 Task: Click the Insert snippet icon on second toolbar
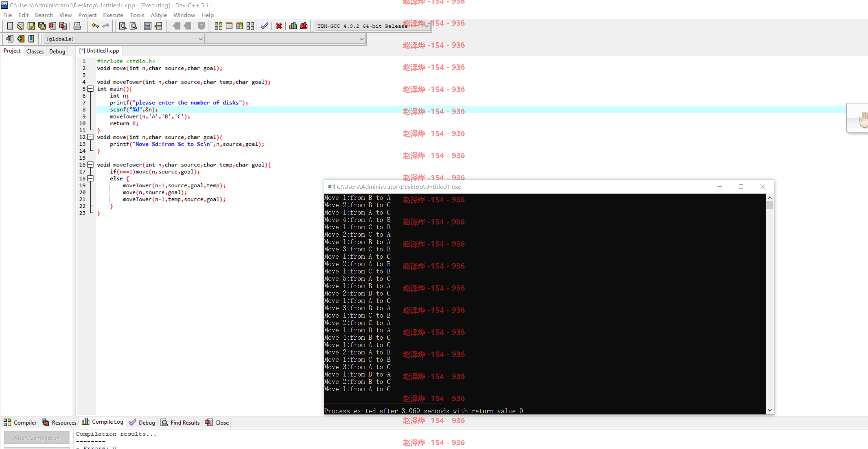coord(10,39)
